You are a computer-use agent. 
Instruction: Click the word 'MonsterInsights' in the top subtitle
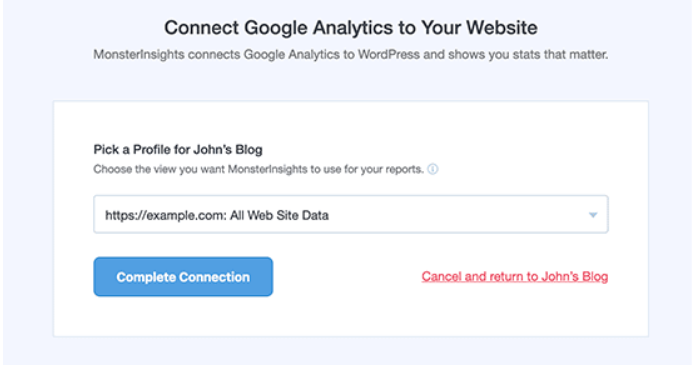pos(139,55)
